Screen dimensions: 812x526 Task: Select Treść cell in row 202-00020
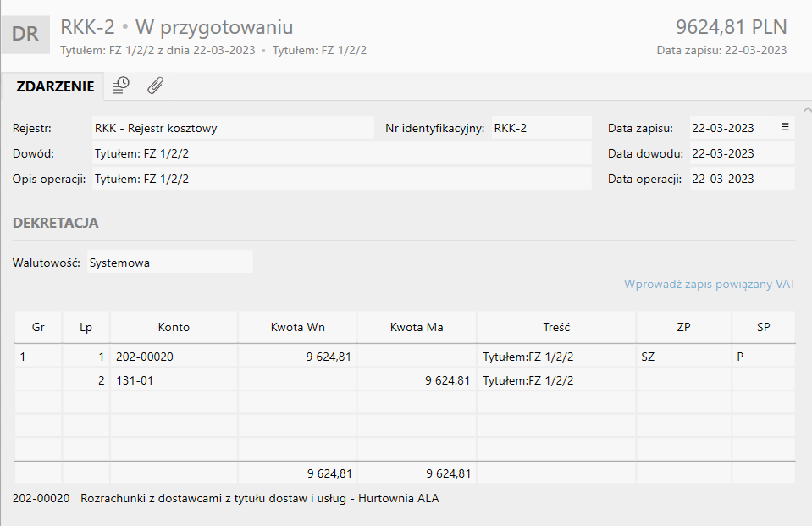[556, 357]
